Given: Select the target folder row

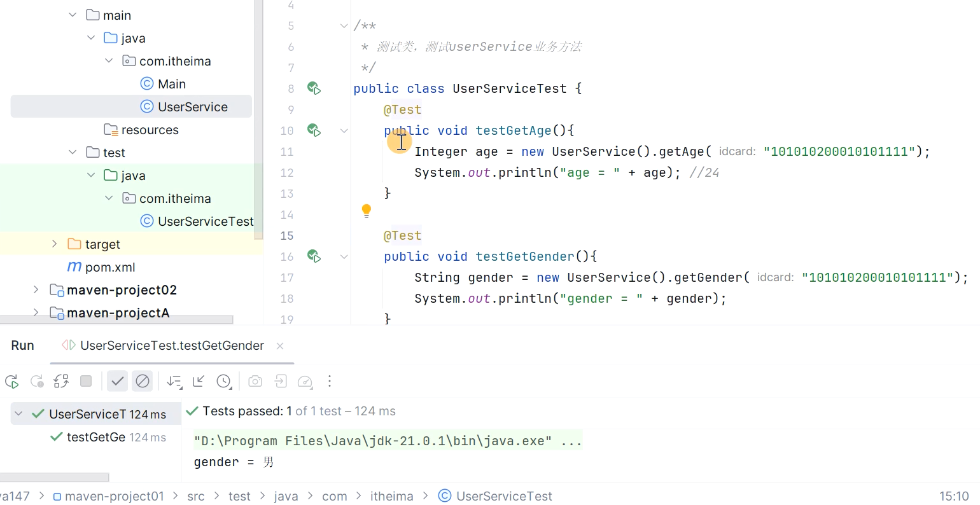Looking at the screenshot, I should [131, 244].
